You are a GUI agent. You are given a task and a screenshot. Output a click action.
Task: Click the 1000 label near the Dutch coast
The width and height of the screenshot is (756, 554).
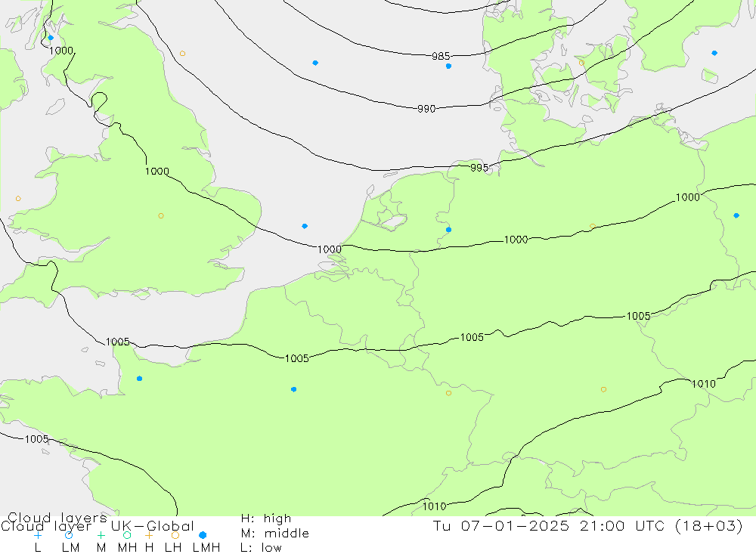330,249
